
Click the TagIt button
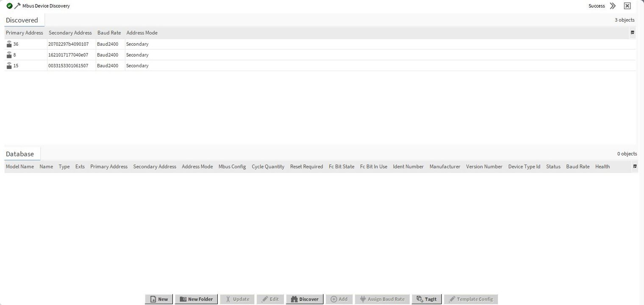pyautogui.click(x=426, y=299)
